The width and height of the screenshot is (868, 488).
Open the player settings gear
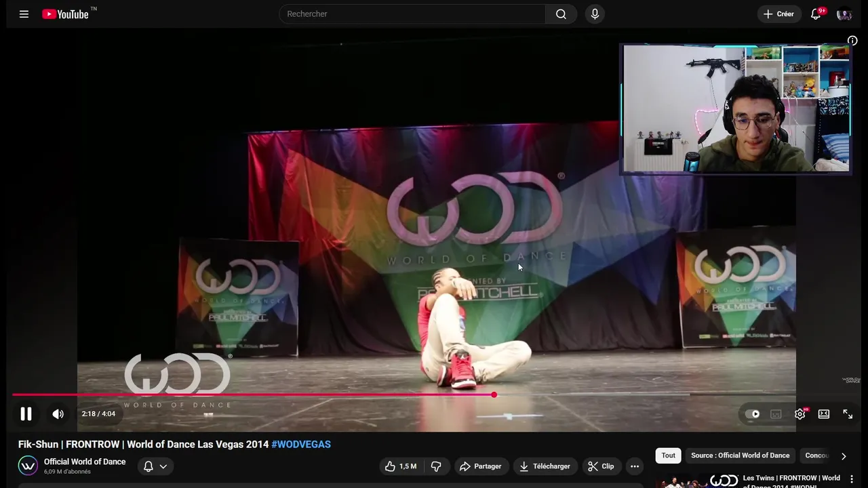[800, 413]
